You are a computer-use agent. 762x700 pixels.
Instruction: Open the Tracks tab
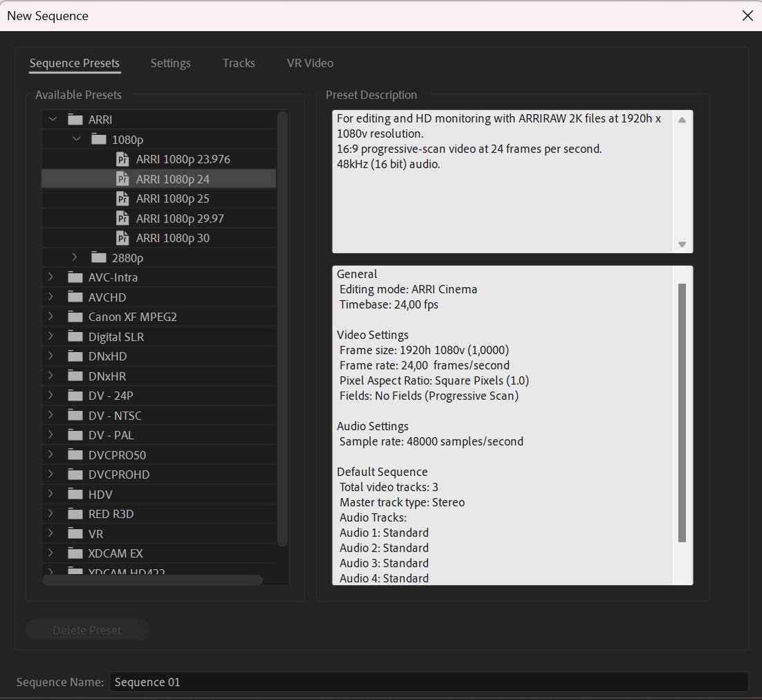pyautogui.click(x=239, y=63)
